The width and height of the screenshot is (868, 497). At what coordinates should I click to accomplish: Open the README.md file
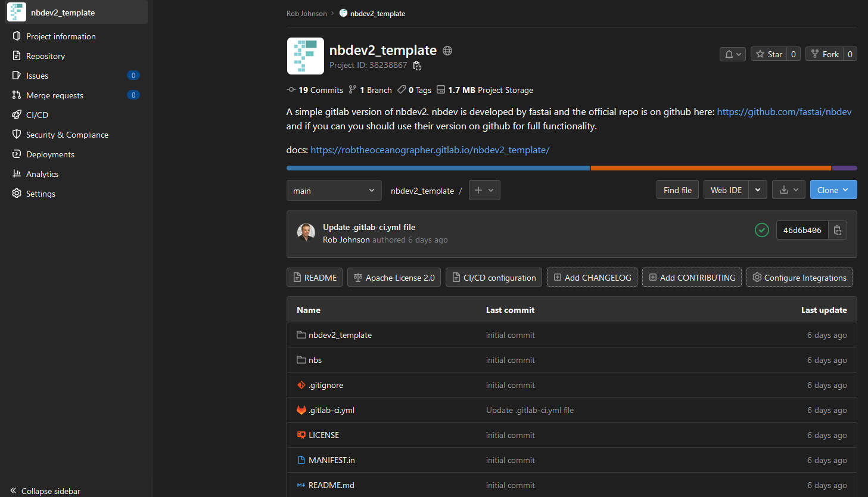(x=331, y=485)
